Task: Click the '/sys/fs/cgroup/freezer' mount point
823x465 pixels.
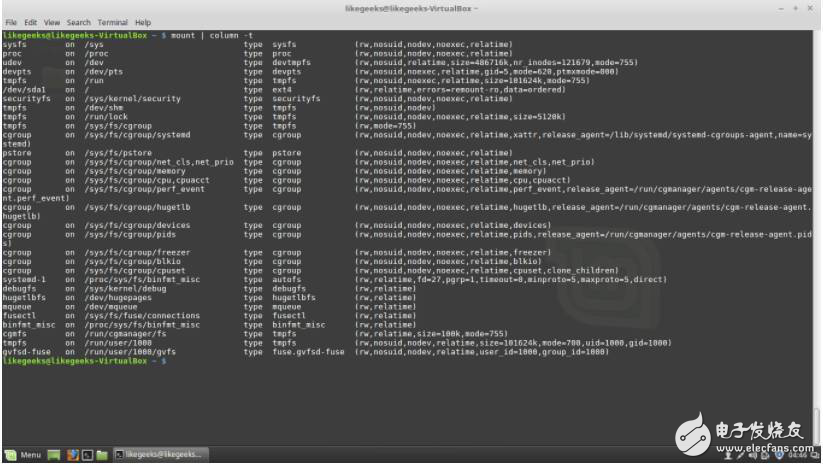Action: click(x=137, y=252)
